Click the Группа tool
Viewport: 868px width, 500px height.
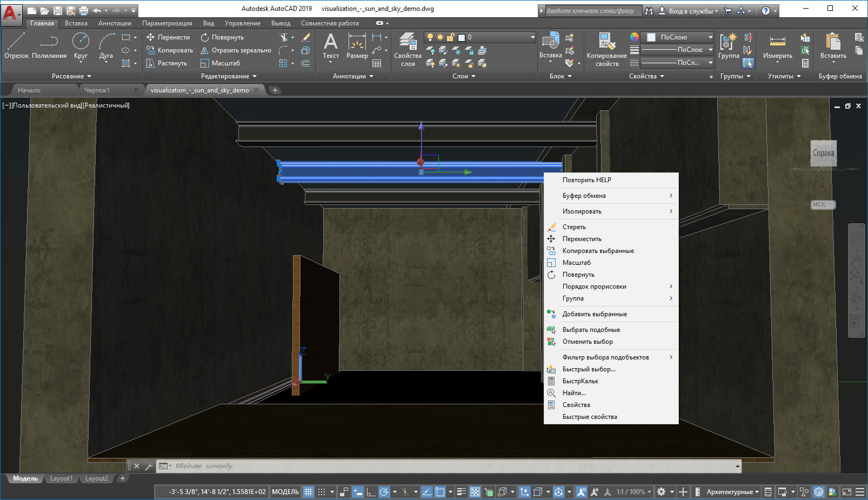[729, 45]
